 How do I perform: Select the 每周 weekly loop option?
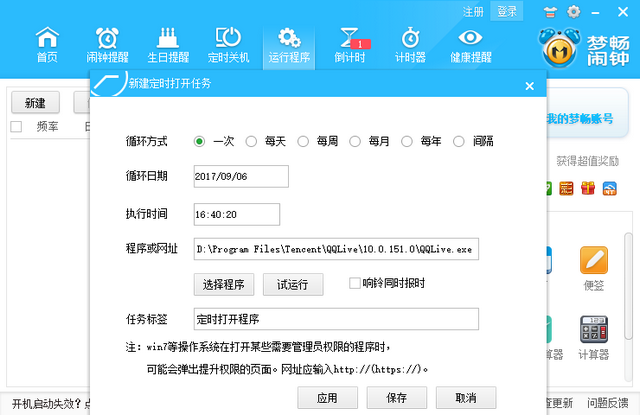(304, 142)
